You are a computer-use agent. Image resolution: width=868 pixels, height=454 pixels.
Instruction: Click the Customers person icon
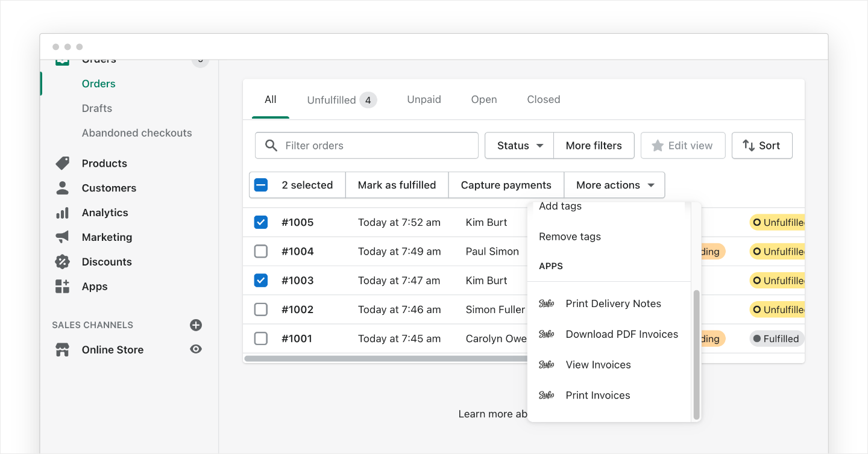(x=62, y=188)
